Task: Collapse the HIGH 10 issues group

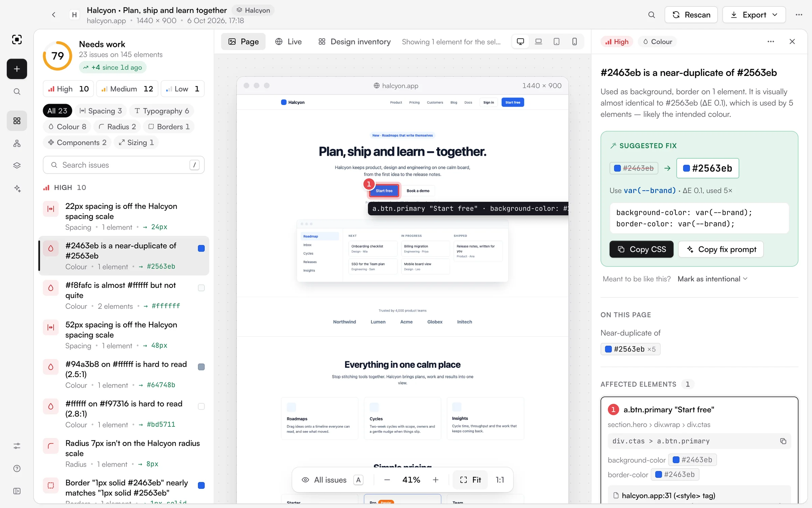Action: click(x=65, y=188)
